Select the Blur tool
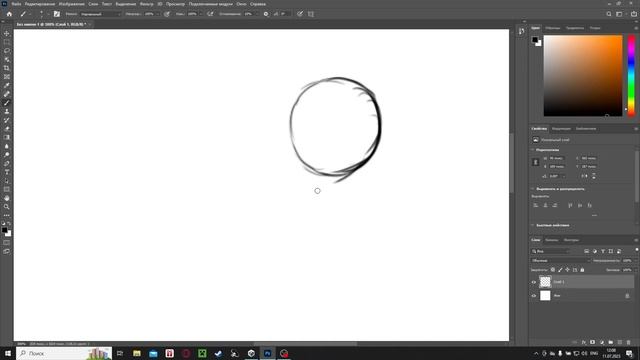 7,146
